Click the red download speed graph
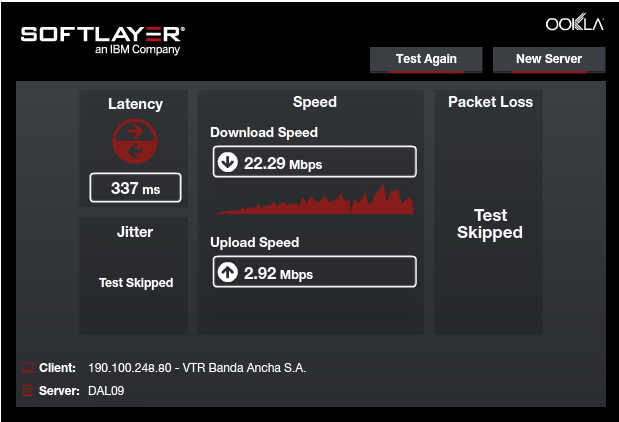This screenshot has height=422, width=619. (x=315, y=200)
